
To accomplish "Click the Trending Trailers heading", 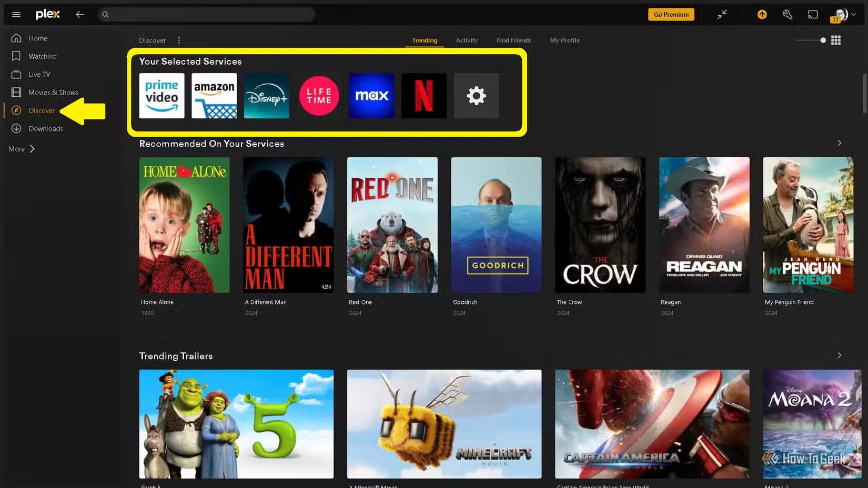I will (x=176, y=356).
